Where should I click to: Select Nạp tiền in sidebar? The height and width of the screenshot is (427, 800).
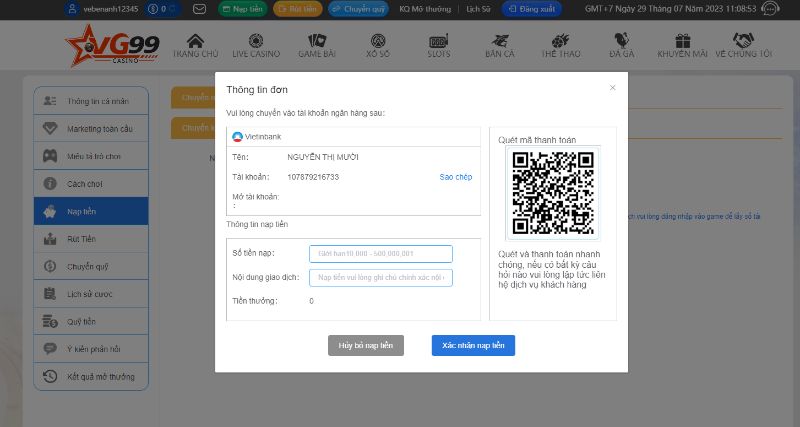91,211
